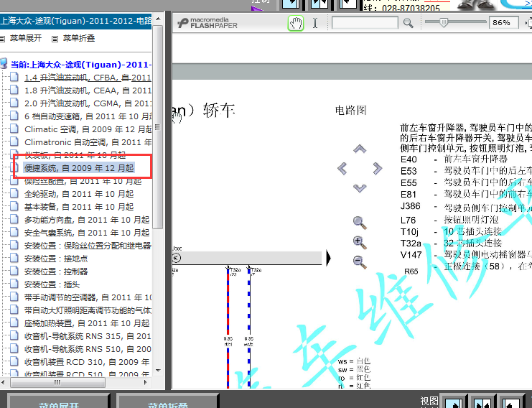Click the zoom slider handle
This screenshot has height=408, width=532.
[x=444, y=22]
